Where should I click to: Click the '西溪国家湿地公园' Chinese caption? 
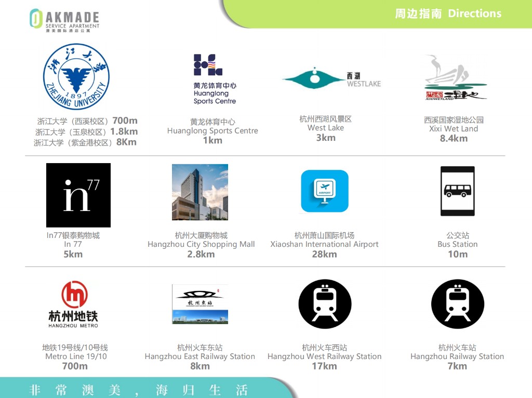(x=454, y=120)
